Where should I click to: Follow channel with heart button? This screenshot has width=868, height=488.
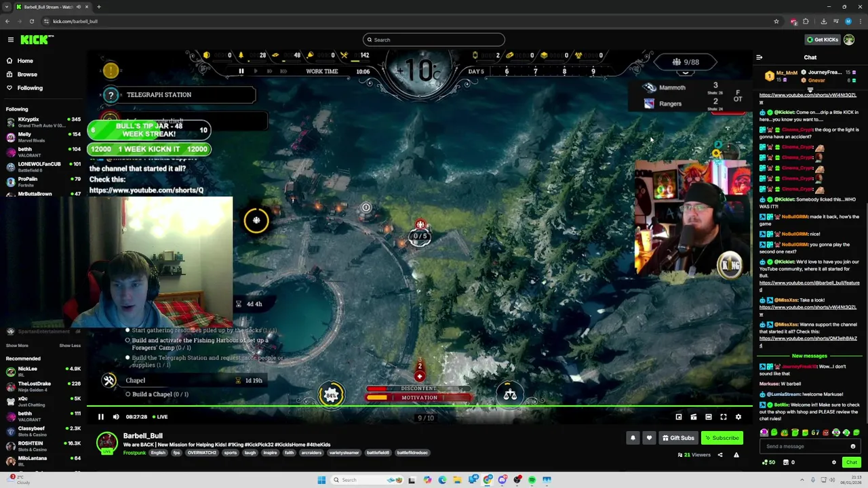point(649,438)
